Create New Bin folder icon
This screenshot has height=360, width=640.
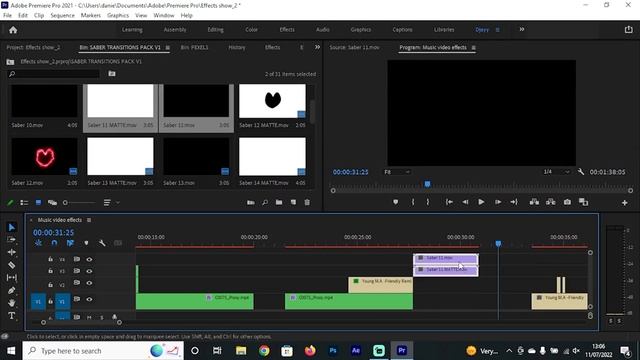click(279, 202)
